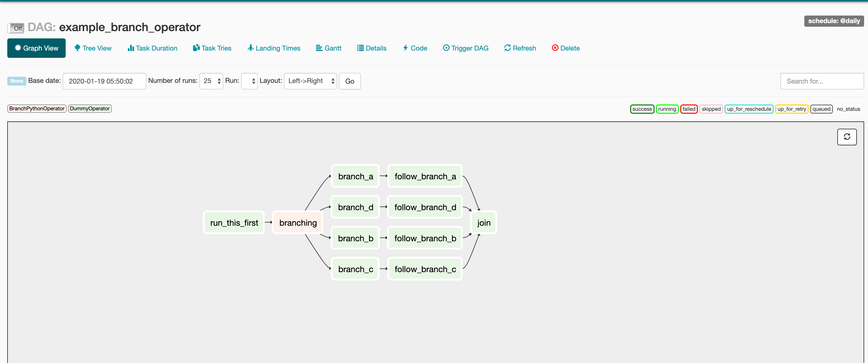This screenshot has height=363, width=868.
Task: Open the Gantt tab
Action: [x=328, y=48]
